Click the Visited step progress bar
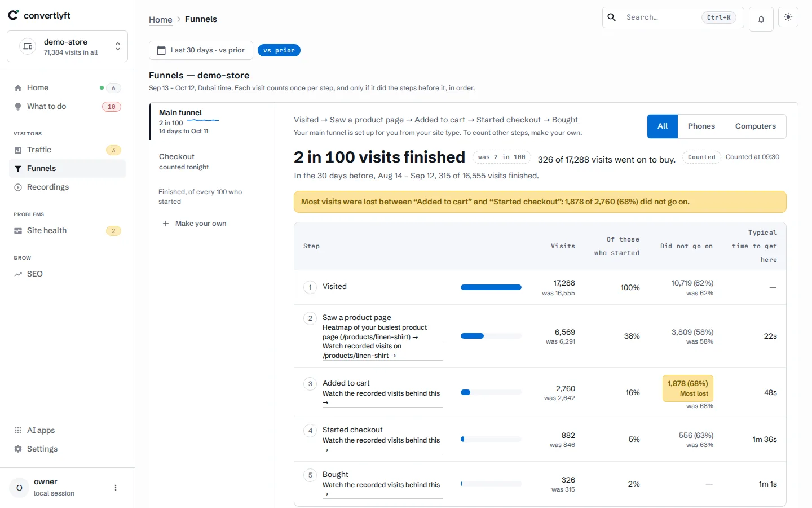 pyautogui.click(x=491, y=287)
